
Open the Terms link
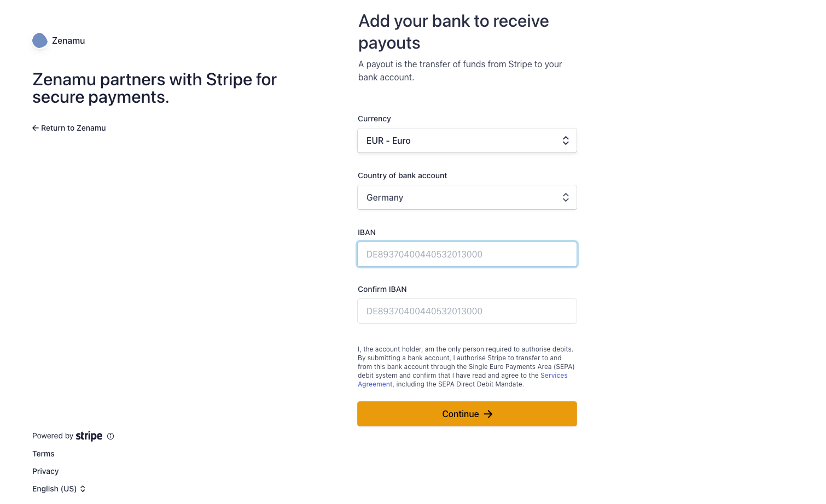coord(43,454)
